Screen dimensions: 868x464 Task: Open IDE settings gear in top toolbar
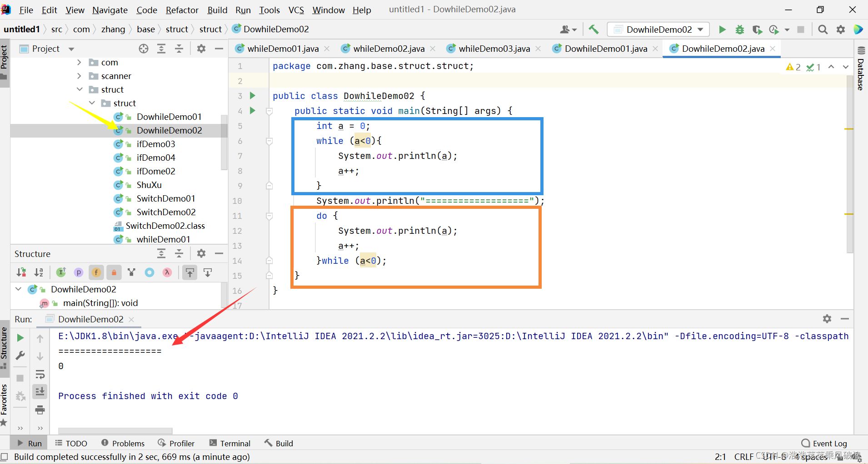[x=841, y=30]
